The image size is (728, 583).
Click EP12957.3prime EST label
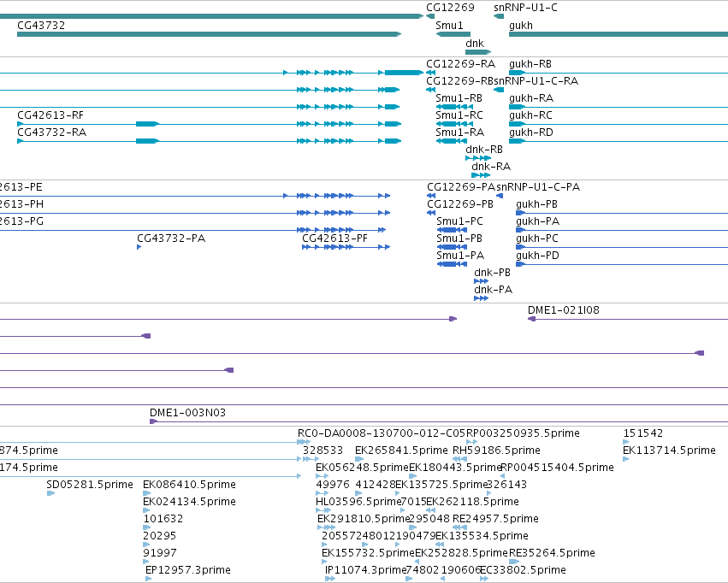click(187, 570)
